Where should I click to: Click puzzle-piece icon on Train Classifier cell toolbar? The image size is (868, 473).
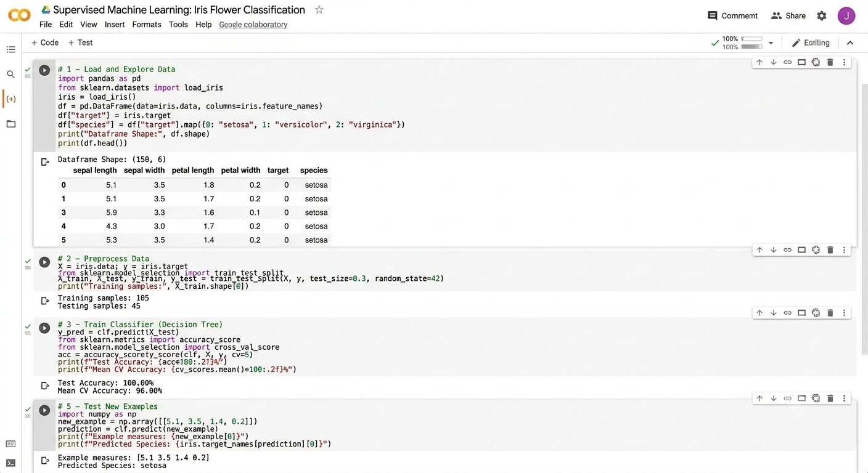coord(816,313)
